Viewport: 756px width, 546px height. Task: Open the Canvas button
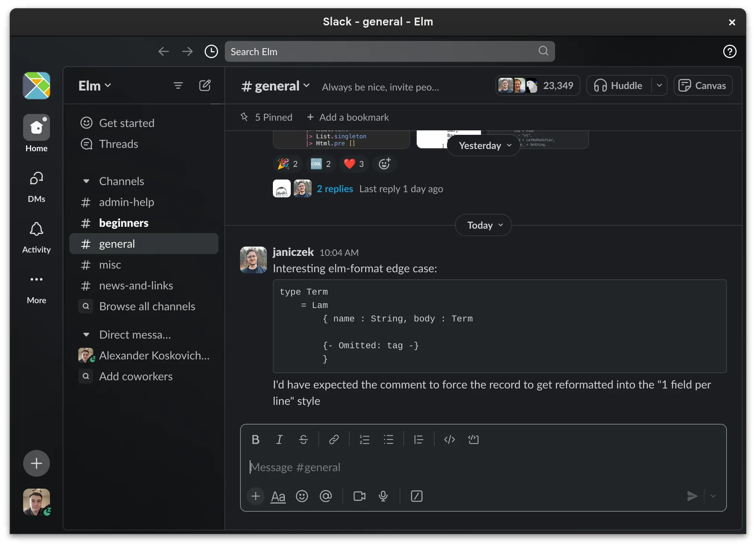[703, 86]
